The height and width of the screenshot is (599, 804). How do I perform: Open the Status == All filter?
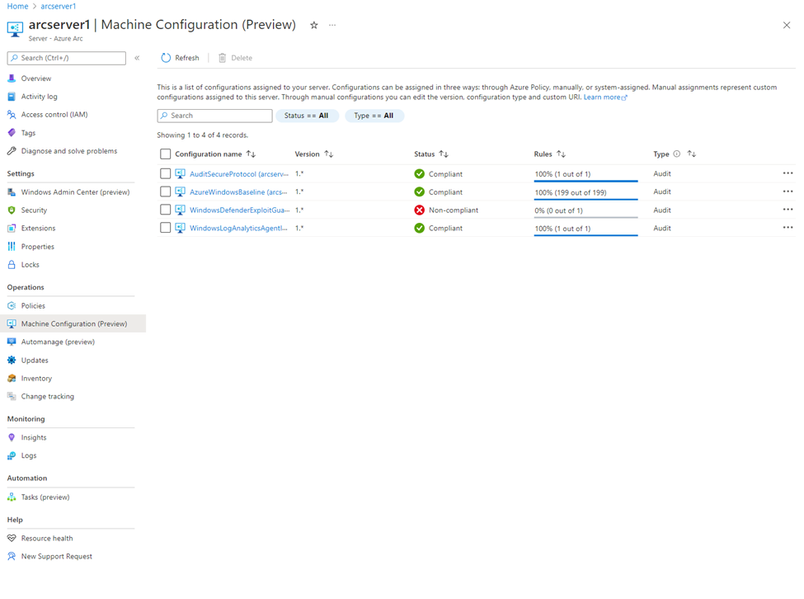(307, 116)
